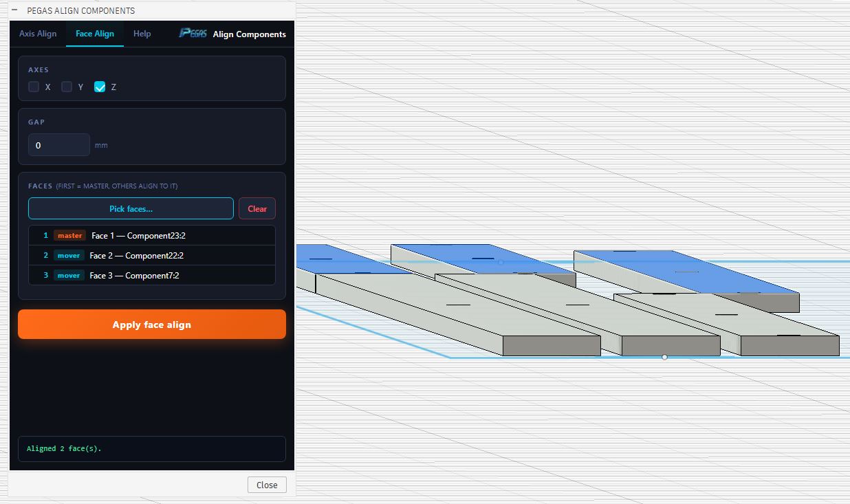This screenshot has height=504, width=850.
Task: Click the orange master badge
Action: [x=69, y=235]
